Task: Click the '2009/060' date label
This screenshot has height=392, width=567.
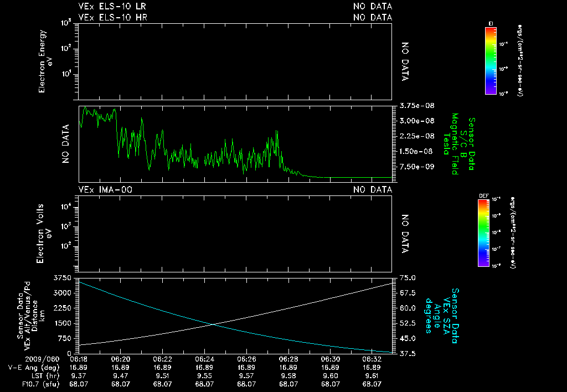Action: point(42,359)
